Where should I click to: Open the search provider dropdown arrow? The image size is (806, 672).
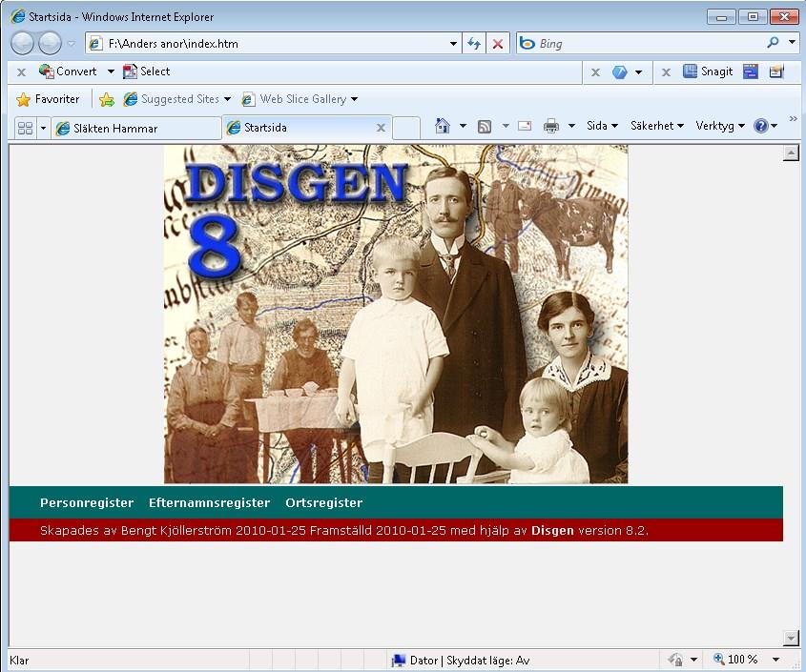pos(792,43)
